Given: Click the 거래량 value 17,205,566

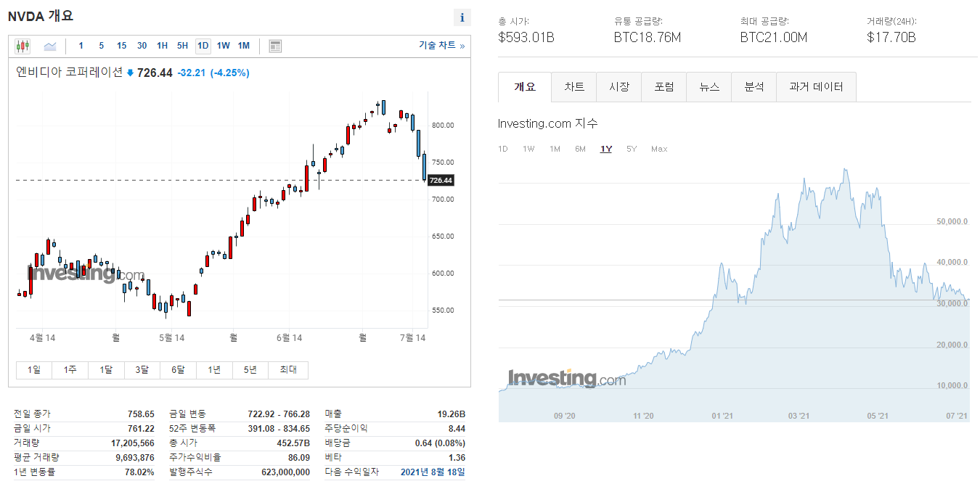Looking at the screenshot, I should click(133, 443).
